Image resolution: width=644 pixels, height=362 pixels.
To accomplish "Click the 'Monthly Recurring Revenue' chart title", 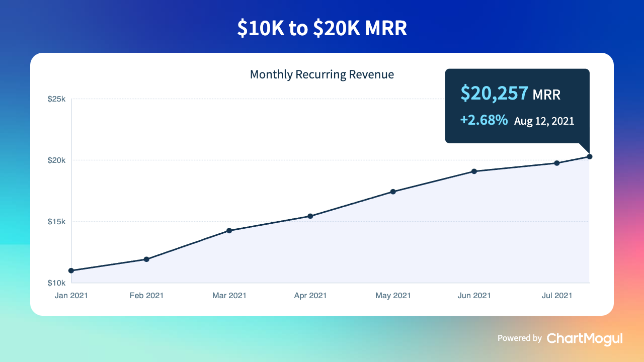I will point(322,75).
